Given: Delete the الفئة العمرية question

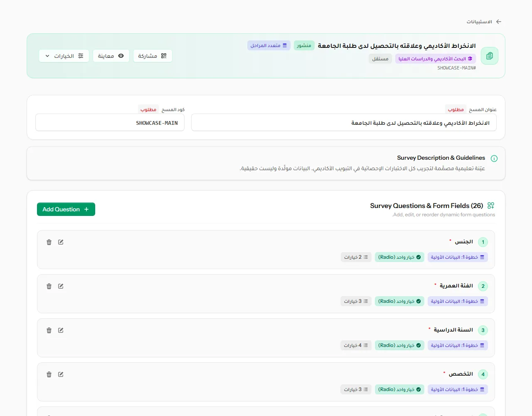Looking at the screenshot, I should click(x=49, y=286).
